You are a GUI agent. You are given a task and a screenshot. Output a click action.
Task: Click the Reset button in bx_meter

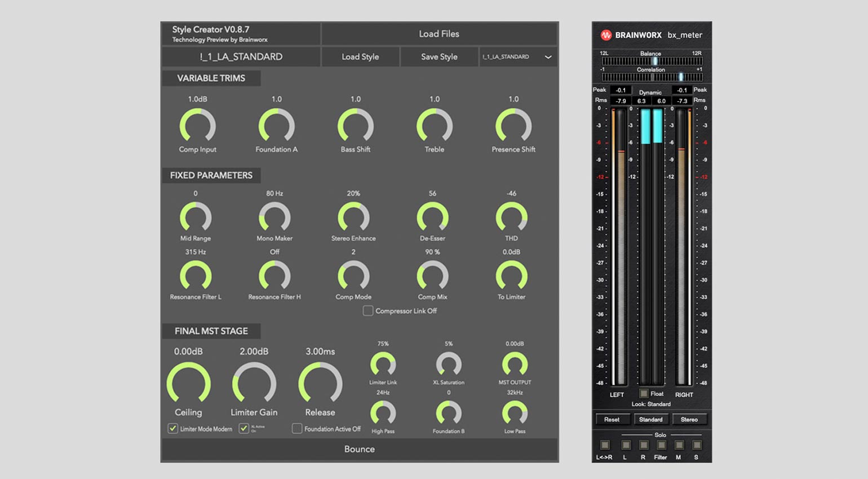(612, 419)
